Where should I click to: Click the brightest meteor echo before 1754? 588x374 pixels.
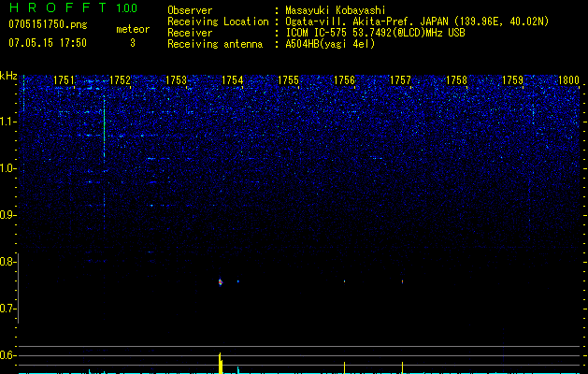[220, 282]
